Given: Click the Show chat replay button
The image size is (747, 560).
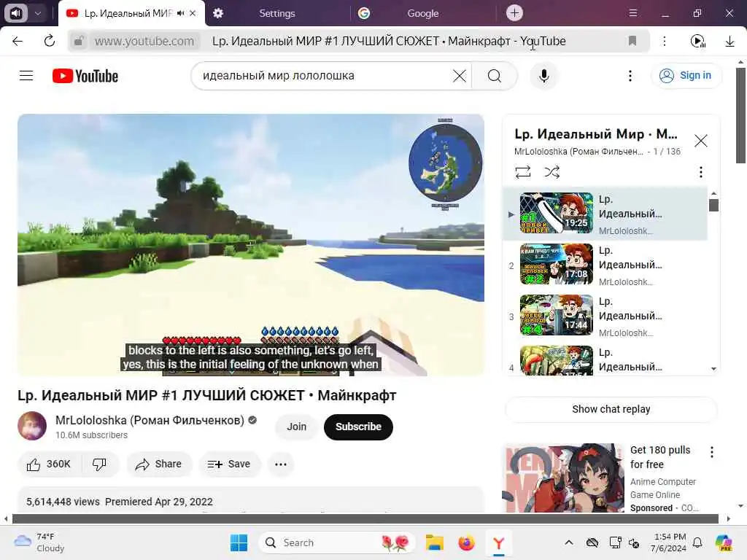Looking at the screenshot, I should (611, 409).
